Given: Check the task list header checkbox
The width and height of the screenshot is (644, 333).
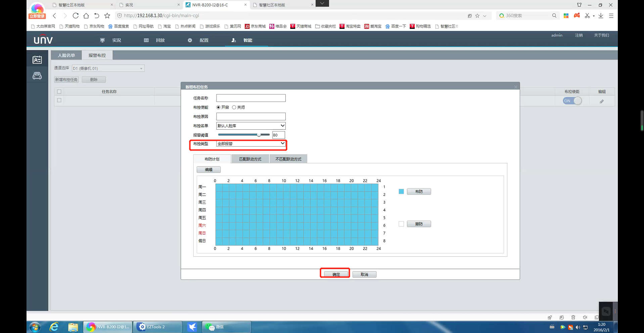Looking at the screenshot, I should [59, 92].
